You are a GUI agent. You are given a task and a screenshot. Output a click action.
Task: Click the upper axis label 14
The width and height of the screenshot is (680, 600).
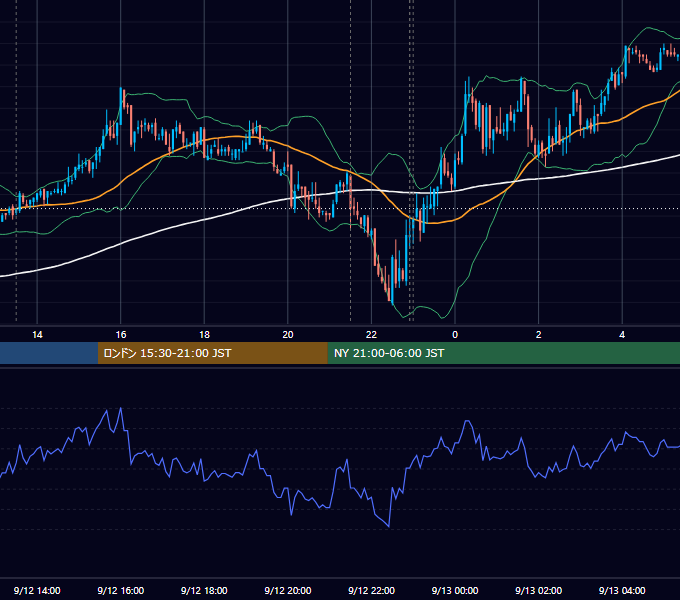point(37,335)
